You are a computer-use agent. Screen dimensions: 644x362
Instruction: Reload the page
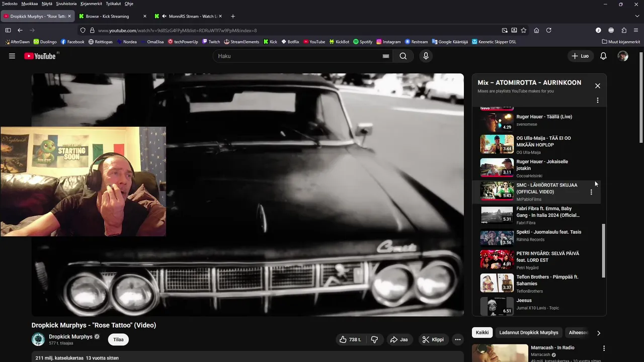pyautogui.click(x=549, y=30)
